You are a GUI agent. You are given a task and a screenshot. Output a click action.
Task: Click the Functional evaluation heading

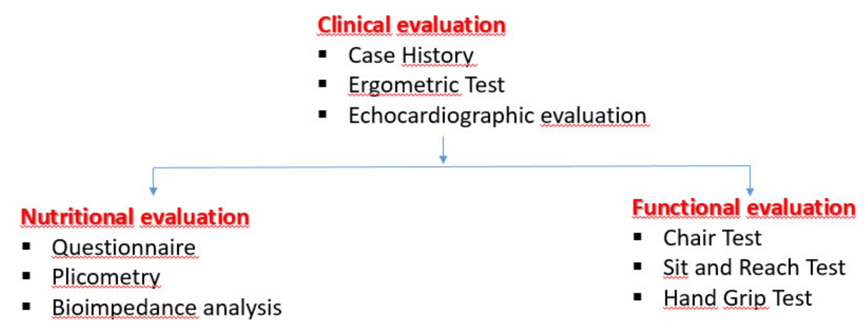point(744,207)
